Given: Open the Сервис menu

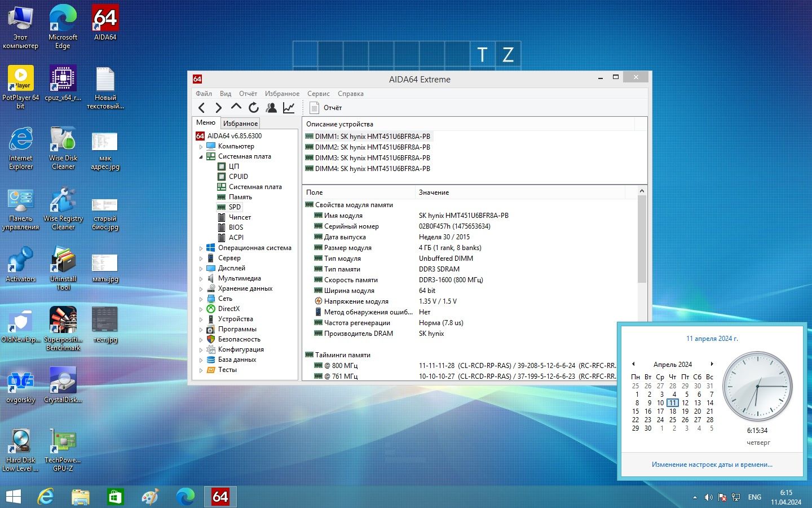Looking at the screenshot, I should tap(319, 94).
